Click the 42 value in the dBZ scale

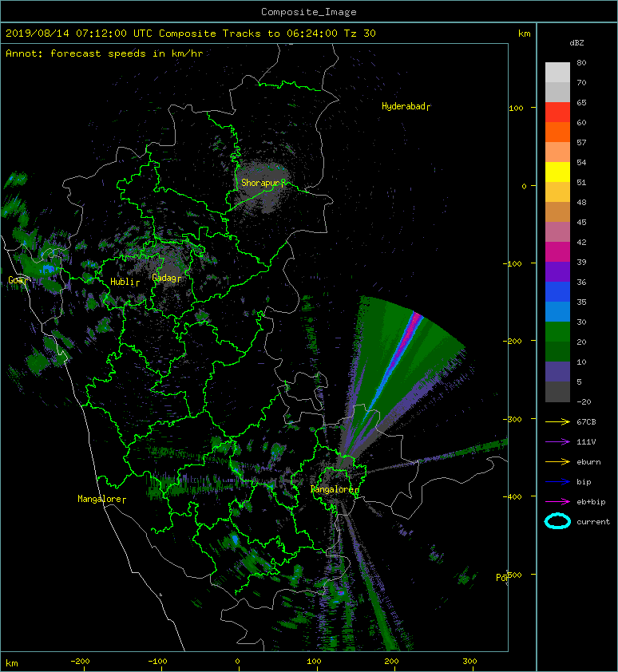[581, 242]
